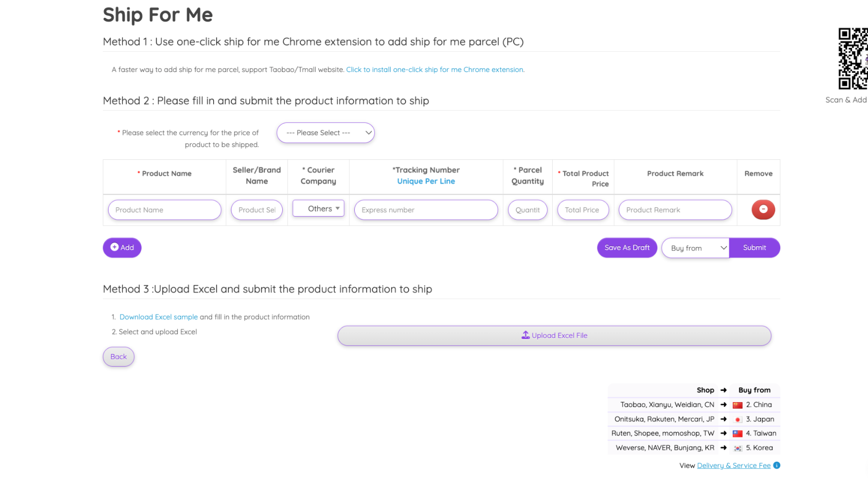The image size is (868, 485).
Task: Click the Product Name input field
Action: point(164,210)
